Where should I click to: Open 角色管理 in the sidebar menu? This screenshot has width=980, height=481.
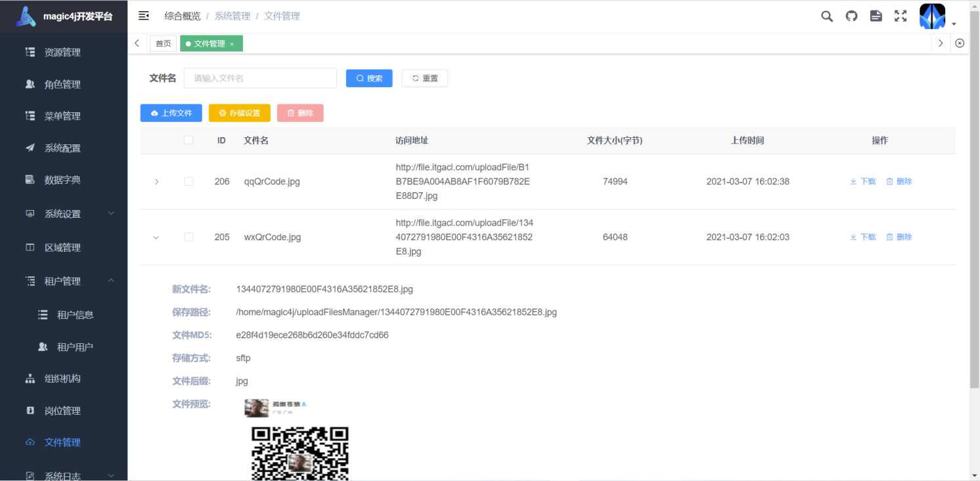[x=62, y=84]
